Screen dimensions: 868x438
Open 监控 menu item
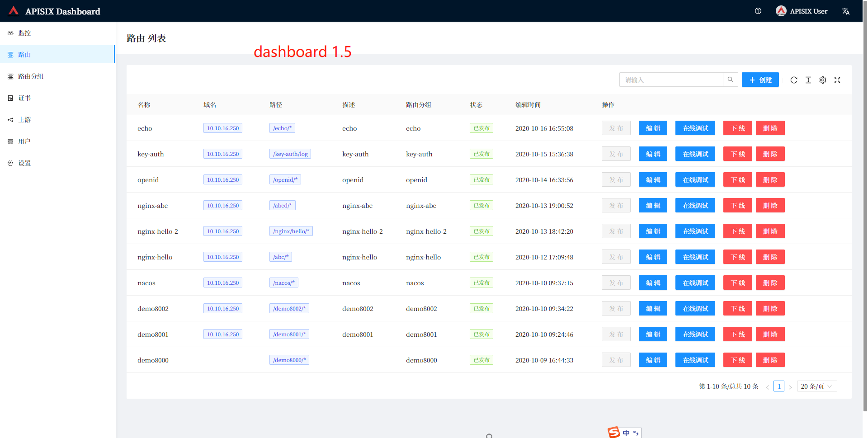point(57,33)
